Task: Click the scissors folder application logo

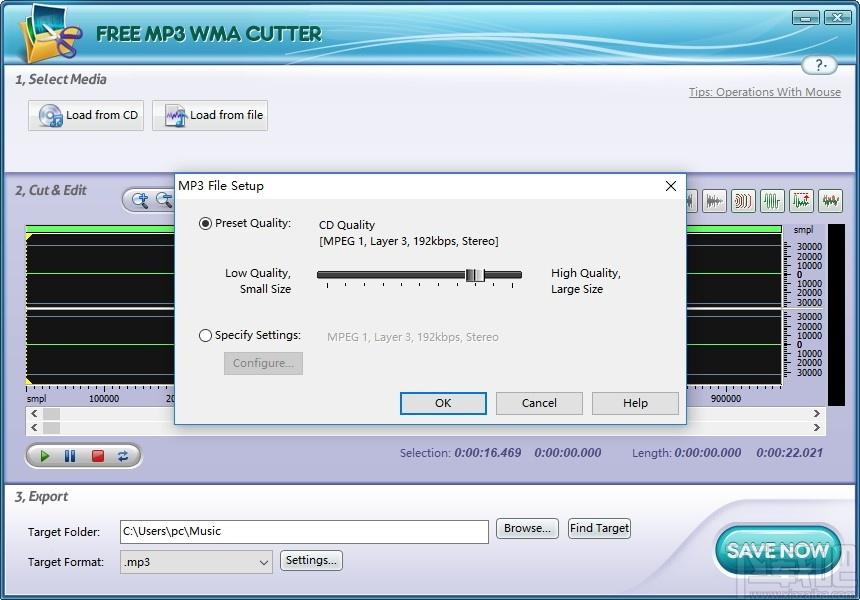Action: [49, 33]
